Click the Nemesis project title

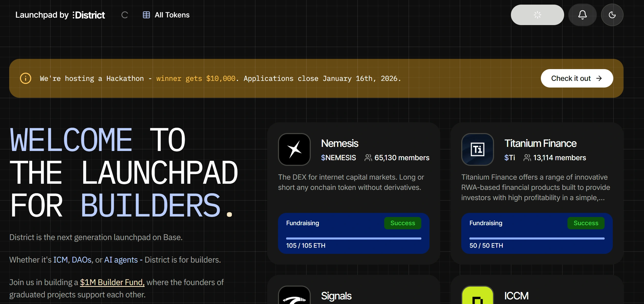[x=339, y=143]
